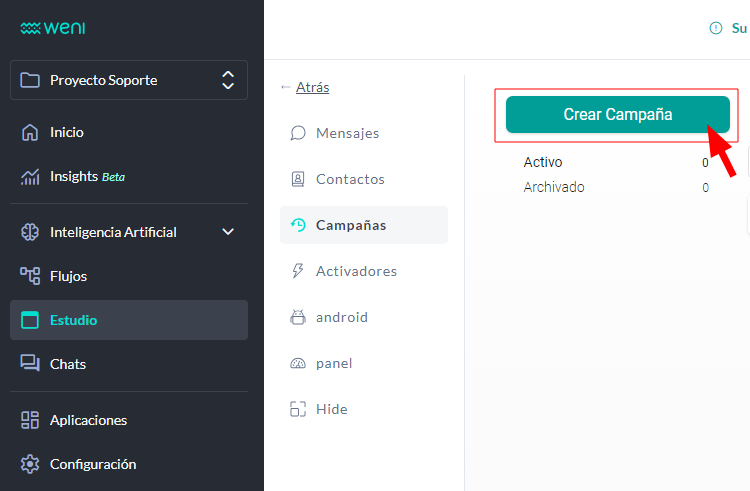Image resolution: width=750 pixels, height=491 pixels.
Task: Open Chats in the sidebar
Action: [129, 364]
